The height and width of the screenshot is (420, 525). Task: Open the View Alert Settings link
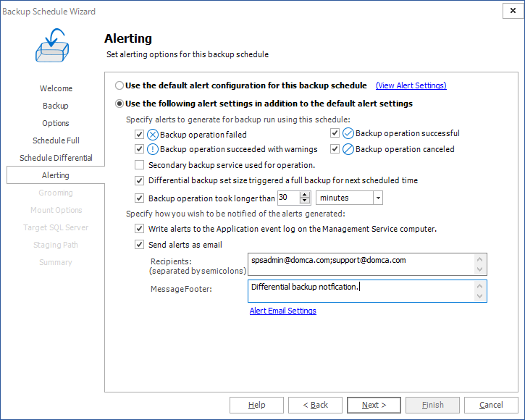tap(411, 85)
